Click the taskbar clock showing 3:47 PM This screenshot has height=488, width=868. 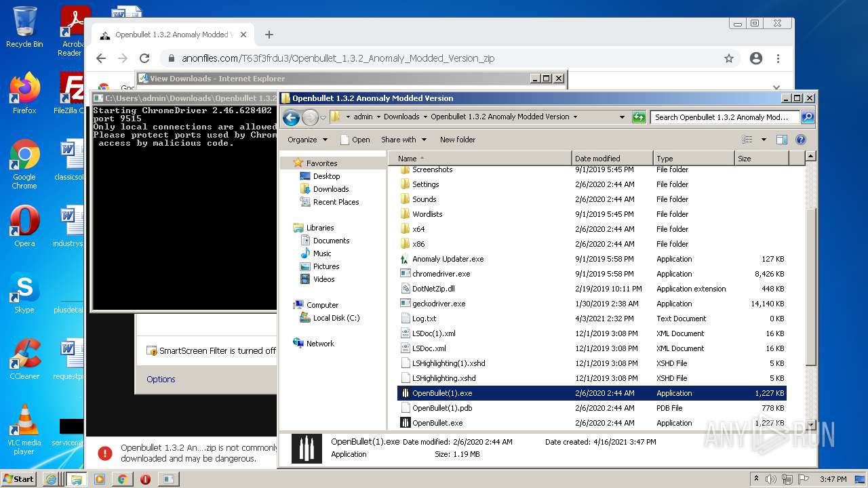[x=833, y=479]
